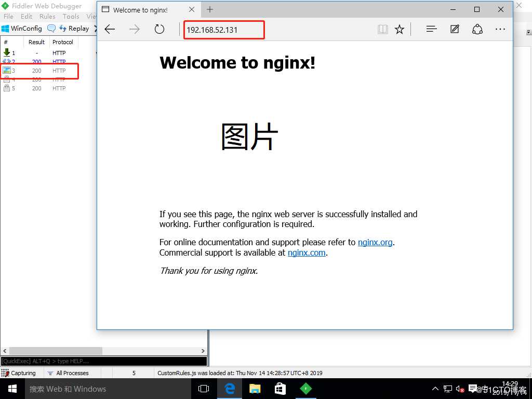Image resolution: width=532 pixels, height=399 pixels.
Task: Click the Result column header
Action: click(x=36, y=42)
